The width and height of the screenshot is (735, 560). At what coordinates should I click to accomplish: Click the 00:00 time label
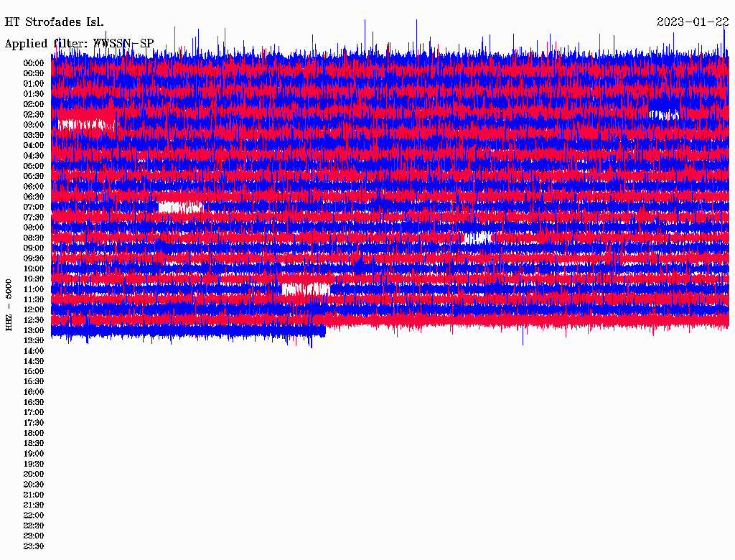(x=34, y=63)
